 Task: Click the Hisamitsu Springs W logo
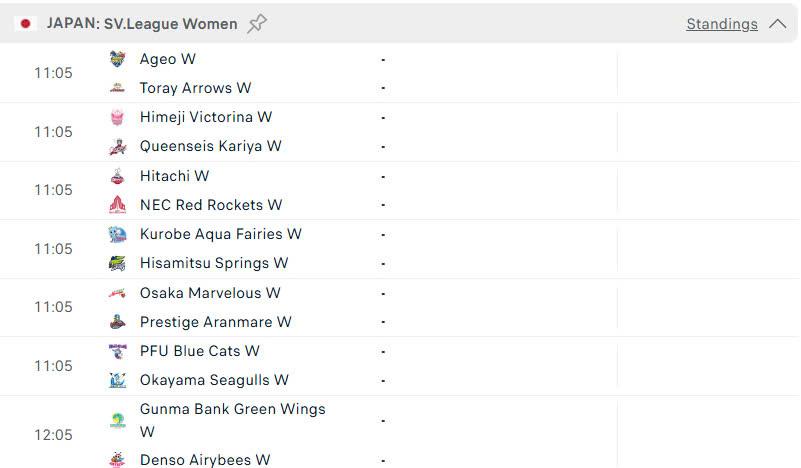[x=117, y=264]
